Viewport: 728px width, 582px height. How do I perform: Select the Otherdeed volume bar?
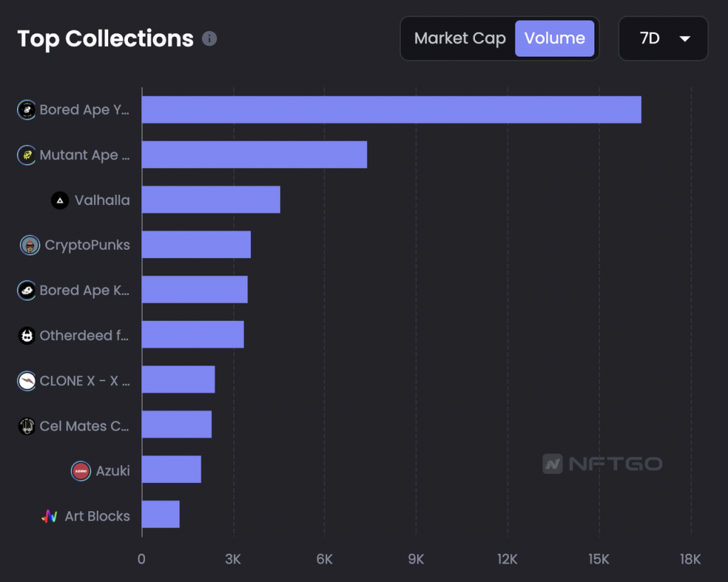point(193,334)
